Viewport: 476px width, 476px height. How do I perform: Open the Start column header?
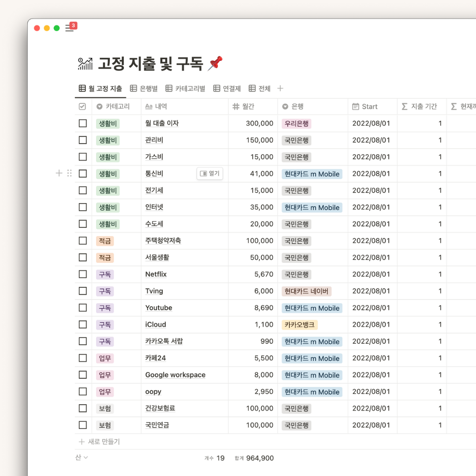coord(372,107)
